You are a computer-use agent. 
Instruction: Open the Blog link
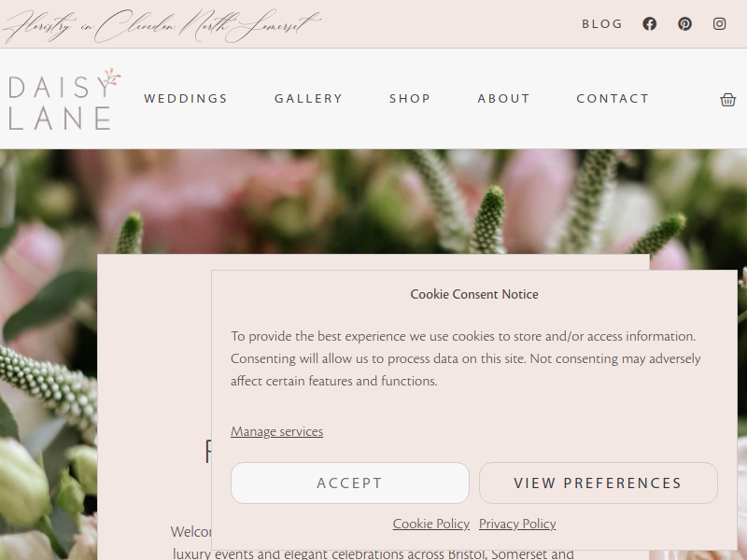(601, 24)
